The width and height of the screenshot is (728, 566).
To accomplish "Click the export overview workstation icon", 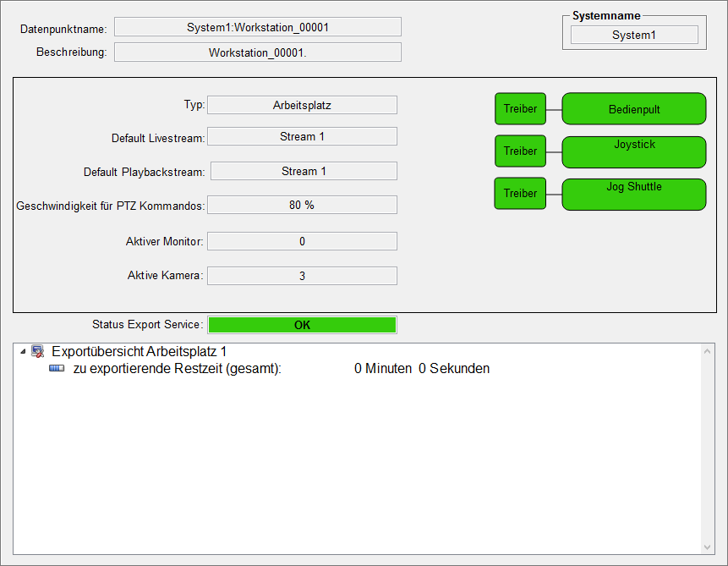I will tap(37, 351).
